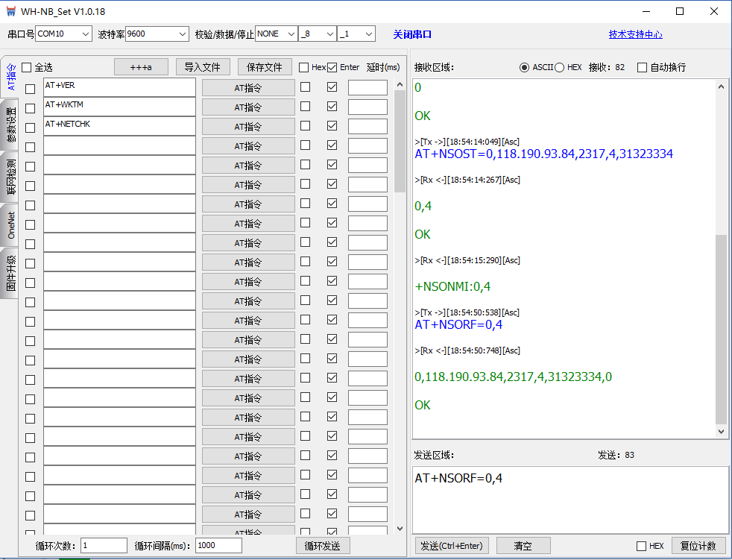Click the delay field in the AT+VER row
Viewport: 732px width, 560px height.
[368, 87]
